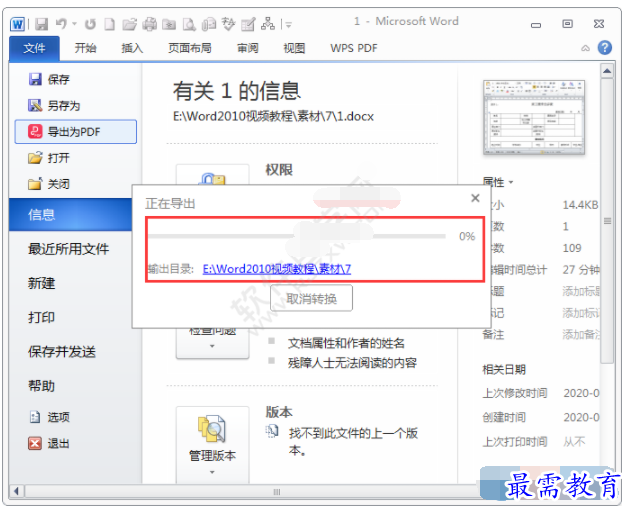The image size is (629, 517).
Task: Click the 文档属性和作者的姓名 item
Action: point(346,343)
